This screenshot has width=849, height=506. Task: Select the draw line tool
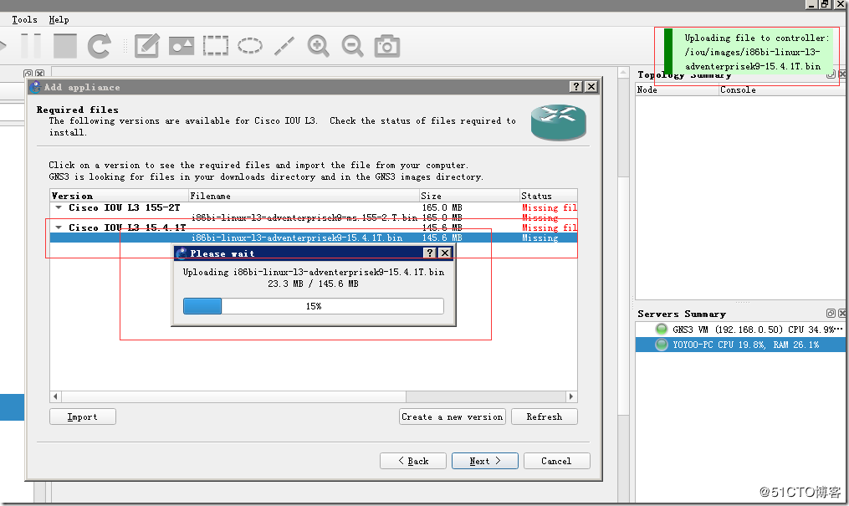[284, 45]
